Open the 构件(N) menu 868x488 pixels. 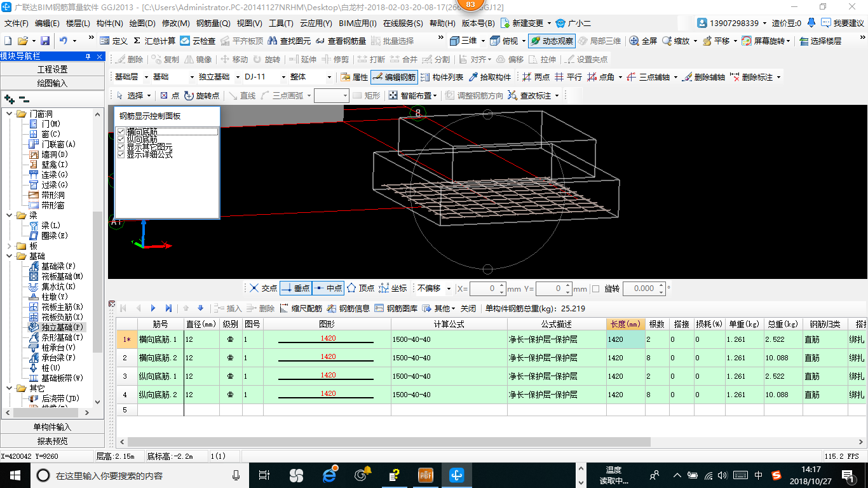click(x=110, y=24)
